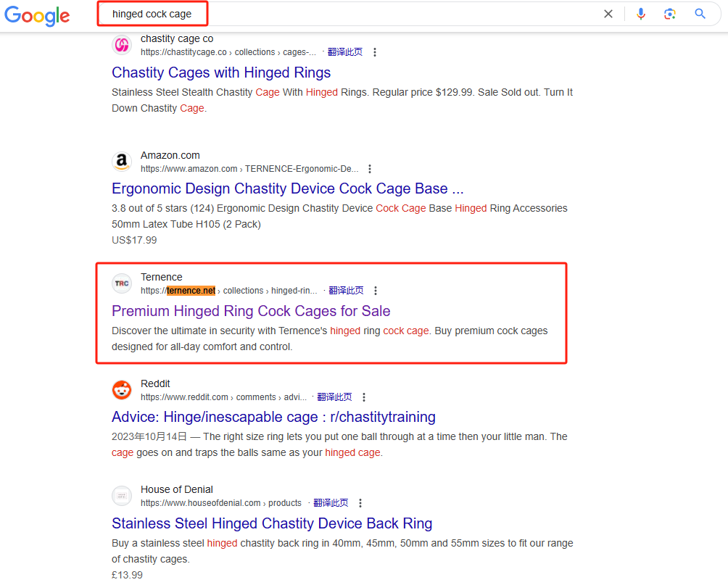Screen dimensions: 728x585
Task: Translate the chastitycage.co result page
Action: tap(345, 52)
